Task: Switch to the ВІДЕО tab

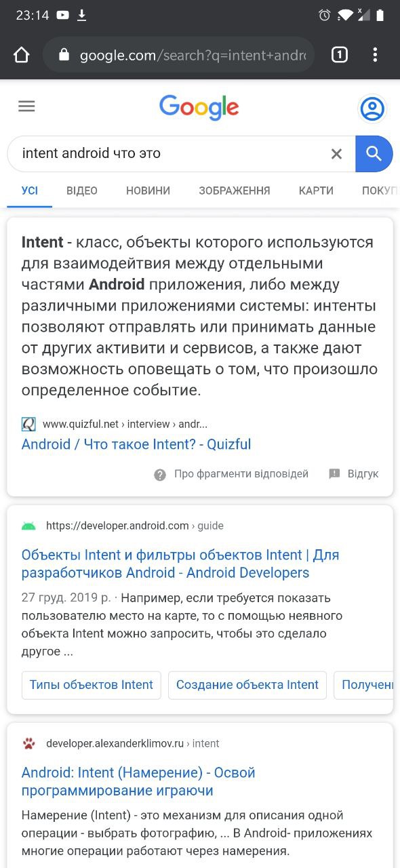Action: (82, 191)
